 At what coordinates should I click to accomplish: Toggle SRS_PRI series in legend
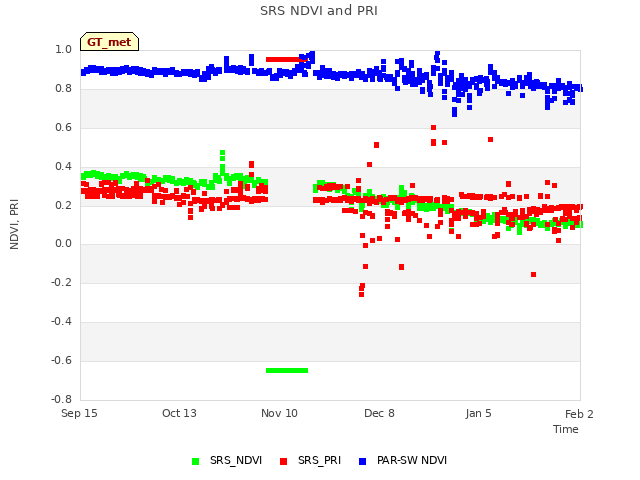tap(310, 460)
